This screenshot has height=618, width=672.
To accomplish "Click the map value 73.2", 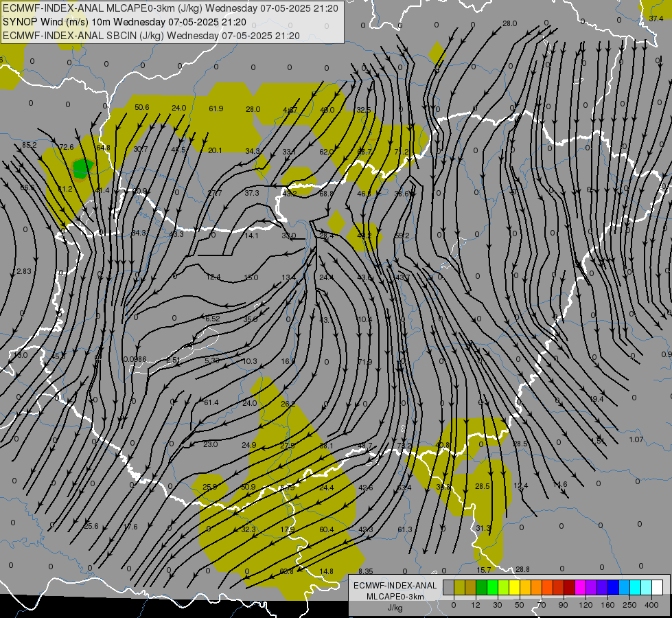I will point(404,445).
